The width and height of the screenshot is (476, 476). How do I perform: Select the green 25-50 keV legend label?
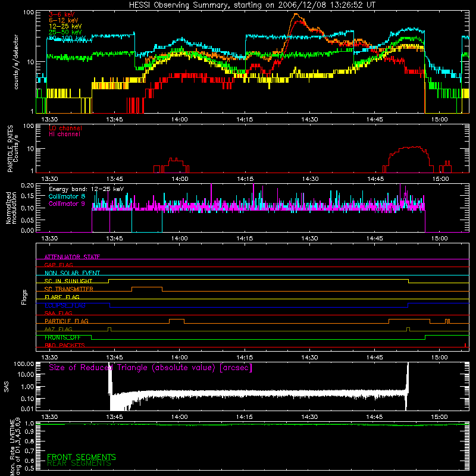coord(65,32)
